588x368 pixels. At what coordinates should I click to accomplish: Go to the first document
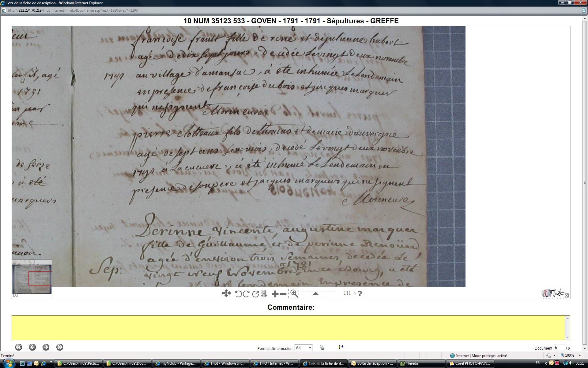pyautogui.click(x=19, y=347)
